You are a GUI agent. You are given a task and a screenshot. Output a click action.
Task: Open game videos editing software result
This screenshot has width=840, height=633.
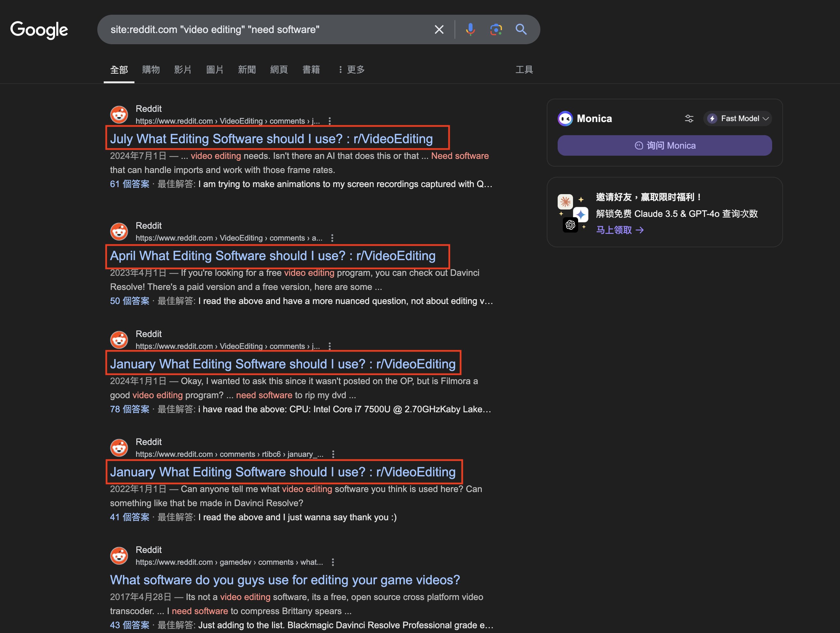pos(285,580)
